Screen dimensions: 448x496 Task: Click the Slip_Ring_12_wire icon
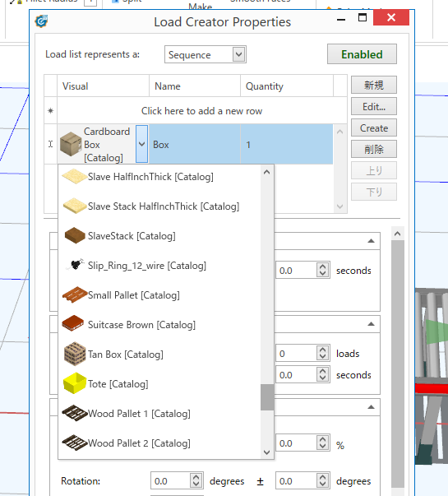[x=76, y=264]
